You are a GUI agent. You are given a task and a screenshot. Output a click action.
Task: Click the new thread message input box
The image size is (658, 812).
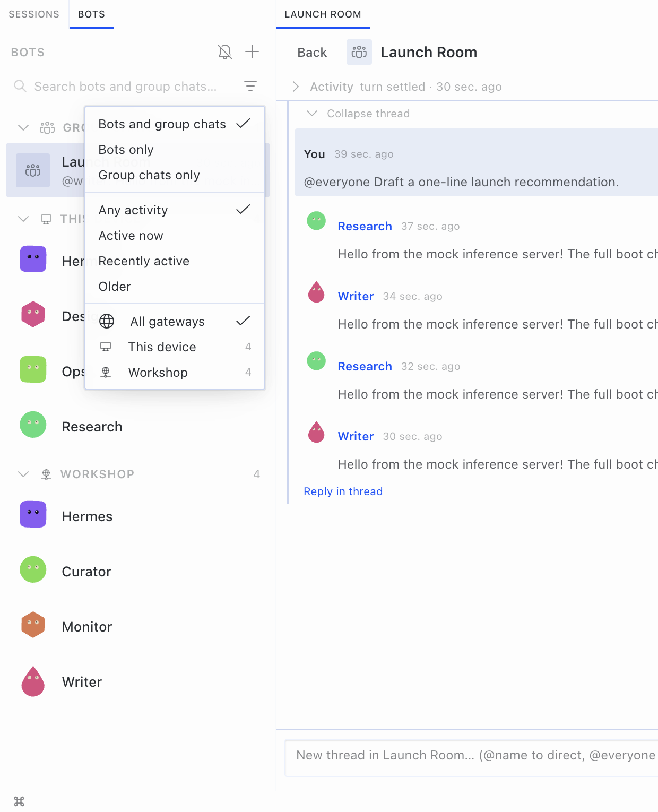pos(472,756)
